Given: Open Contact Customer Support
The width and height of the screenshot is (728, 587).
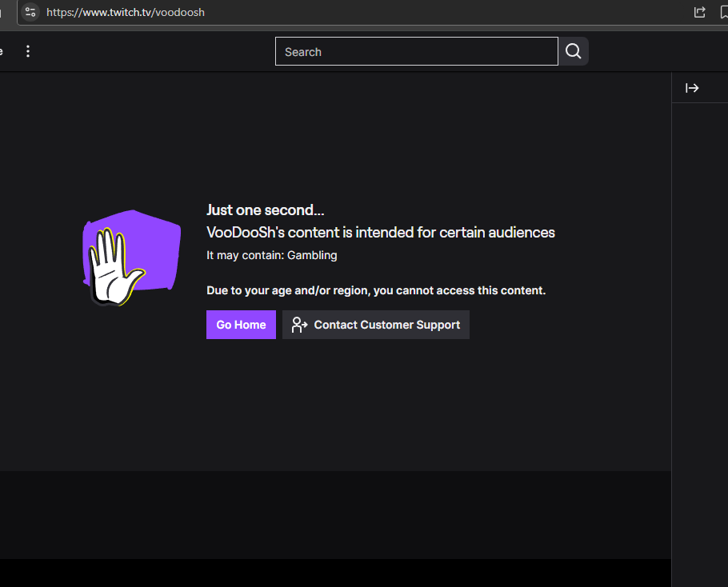Looking at the screenshot, I should click(376, 325).
